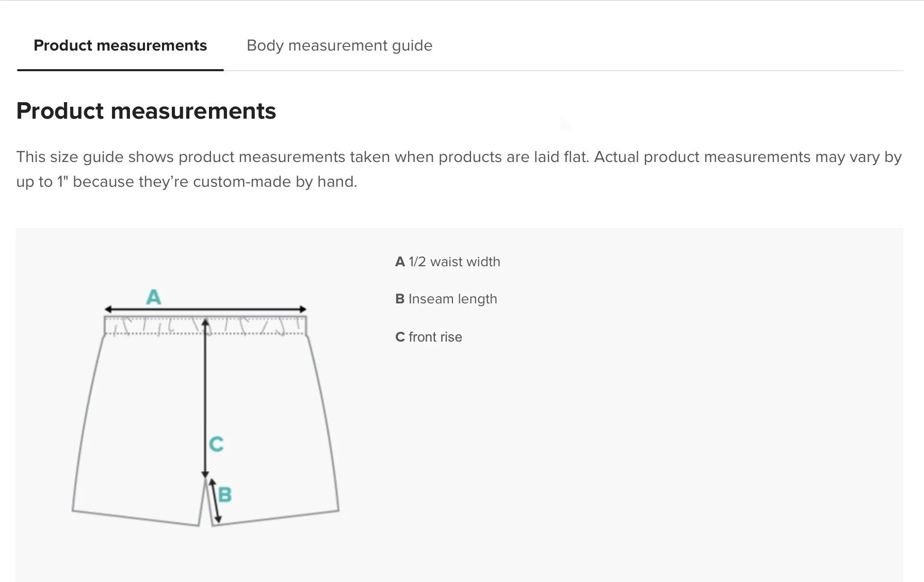The width and height of the screenshot is (924, 582).
Task: Click the size guide description paragraph
Action: 459,169
